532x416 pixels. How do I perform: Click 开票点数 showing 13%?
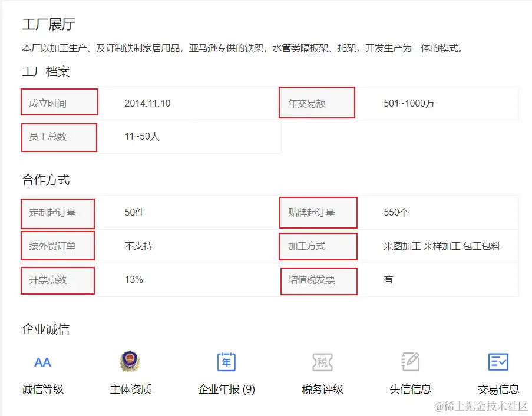[57, 280]
